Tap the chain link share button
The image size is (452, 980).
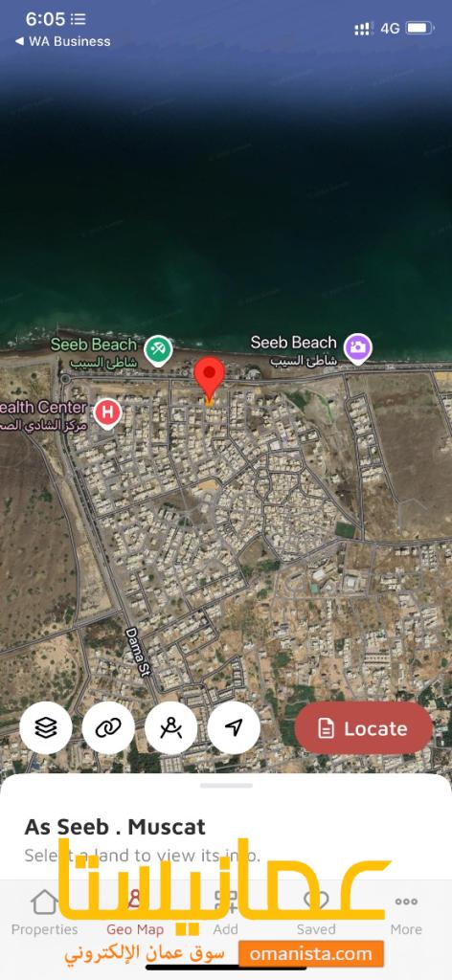[x=108, y=728]
